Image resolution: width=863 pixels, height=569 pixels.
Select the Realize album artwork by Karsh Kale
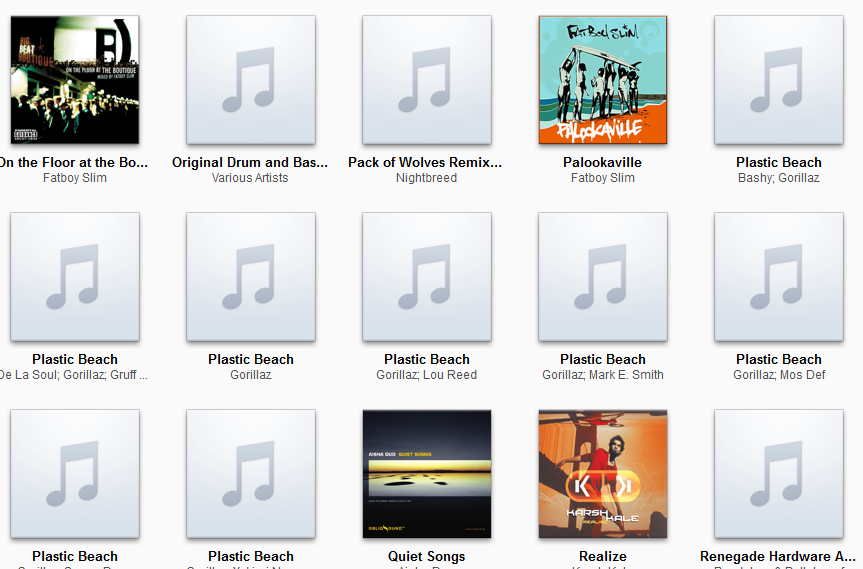[603, 474]
